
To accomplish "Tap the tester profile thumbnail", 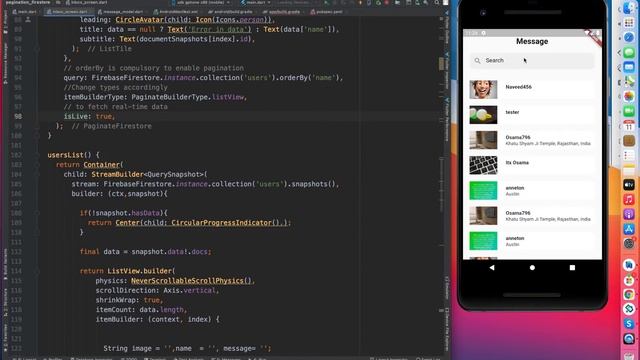I will [483, 115].
